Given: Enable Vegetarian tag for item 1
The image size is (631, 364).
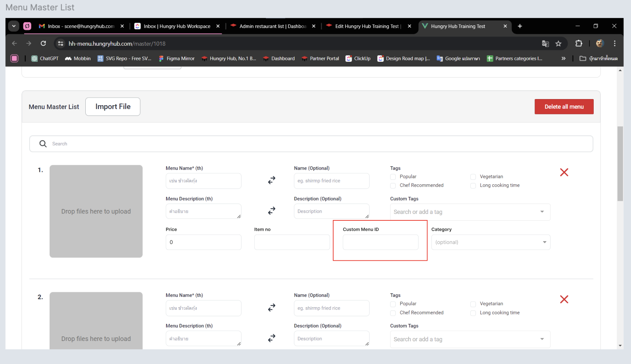Looking at the screenshot, I should [x=473, y=177].
